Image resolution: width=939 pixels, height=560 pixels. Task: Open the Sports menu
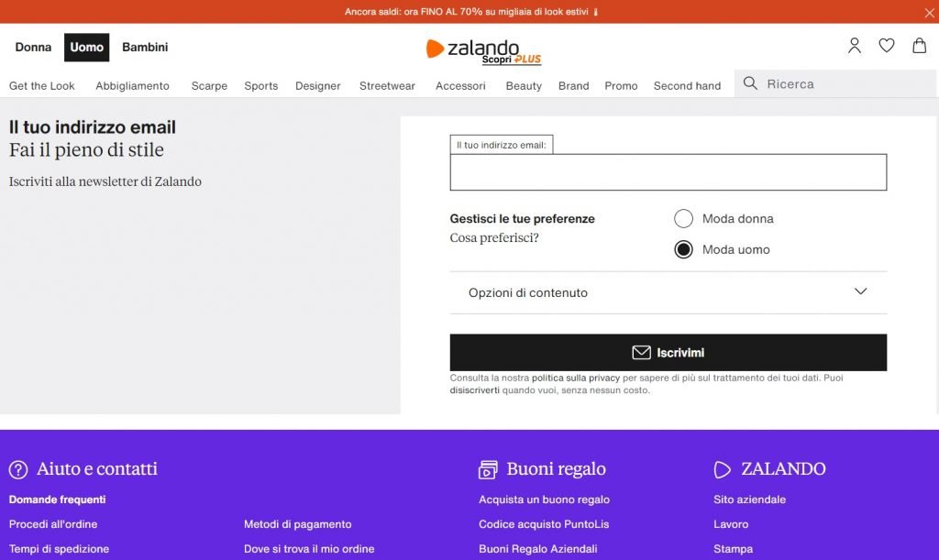coord(261,85)
